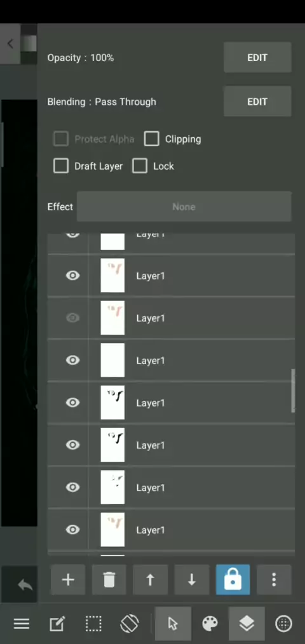Move layer up with up arrow
This screenshot has width=305, height=644.
[x=151, y=579]
